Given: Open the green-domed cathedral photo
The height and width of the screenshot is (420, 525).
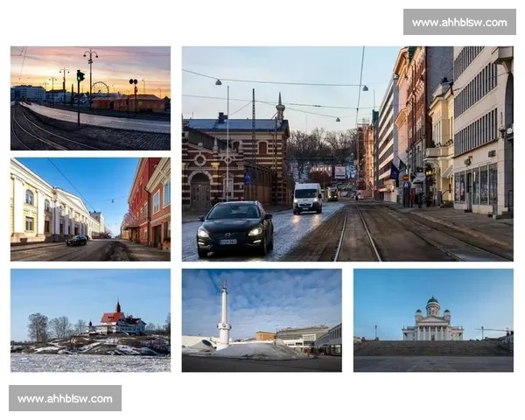Looking at the screenshot, I should coord(433,320).
